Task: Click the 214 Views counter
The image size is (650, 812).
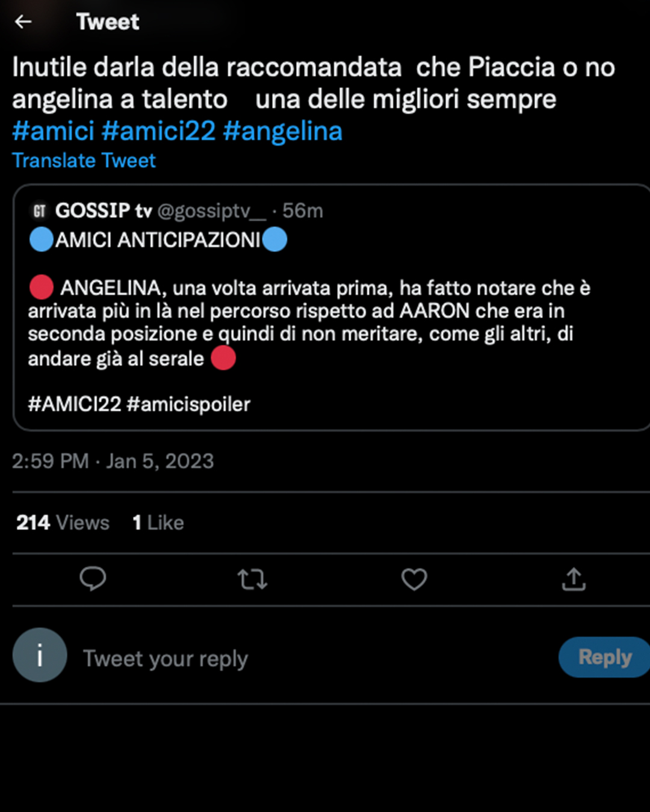Action: click(x=63, y=523)
